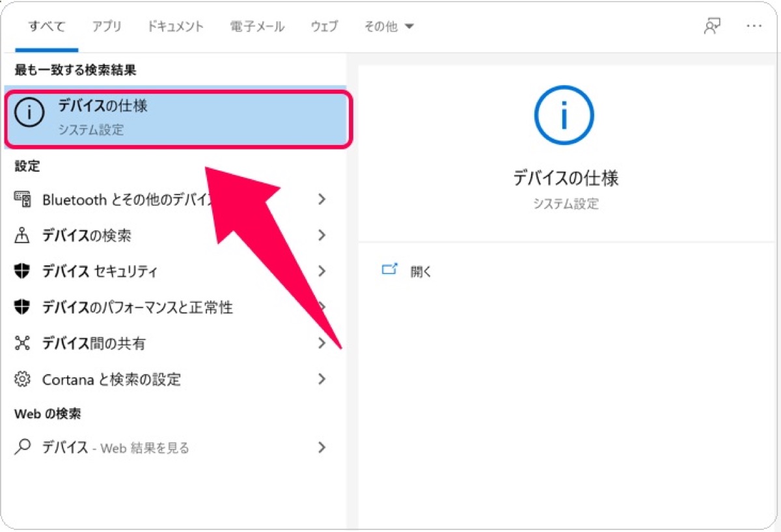Click gear icon beside Cortana と検索の設定
Viewport: 781px width, 532px height.
click(23, 379)
